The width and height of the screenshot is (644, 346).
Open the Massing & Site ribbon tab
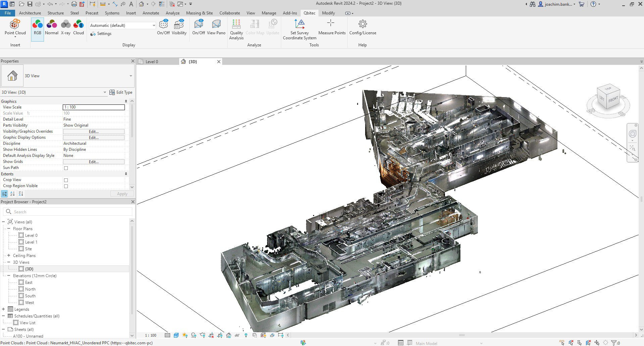(x=199, y=13)
